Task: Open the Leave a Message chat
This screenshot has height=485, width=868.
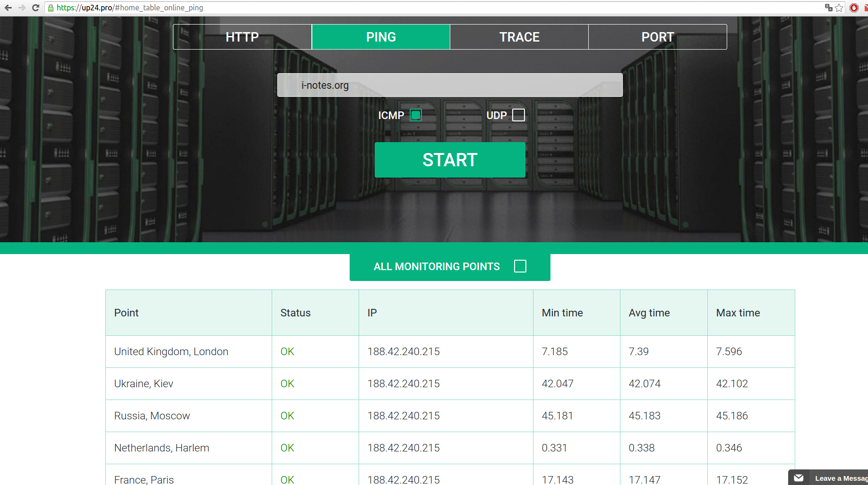Action: (840, 478)
